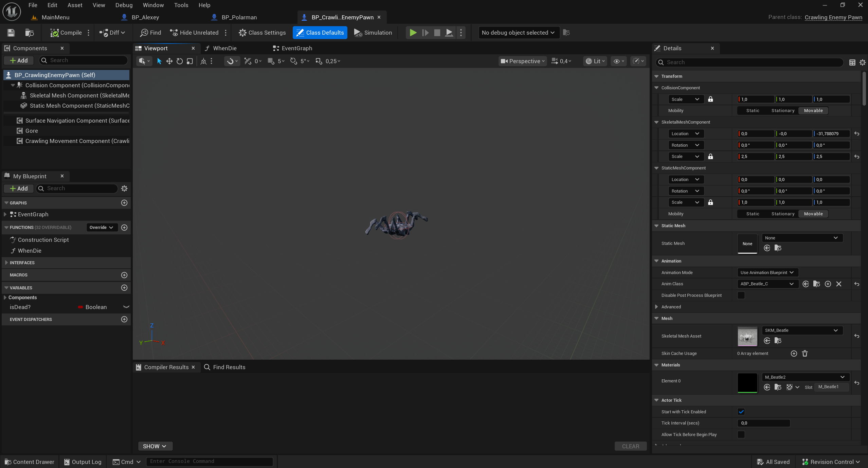Toggle rotation snapping icon

click(x=293, y=61)
